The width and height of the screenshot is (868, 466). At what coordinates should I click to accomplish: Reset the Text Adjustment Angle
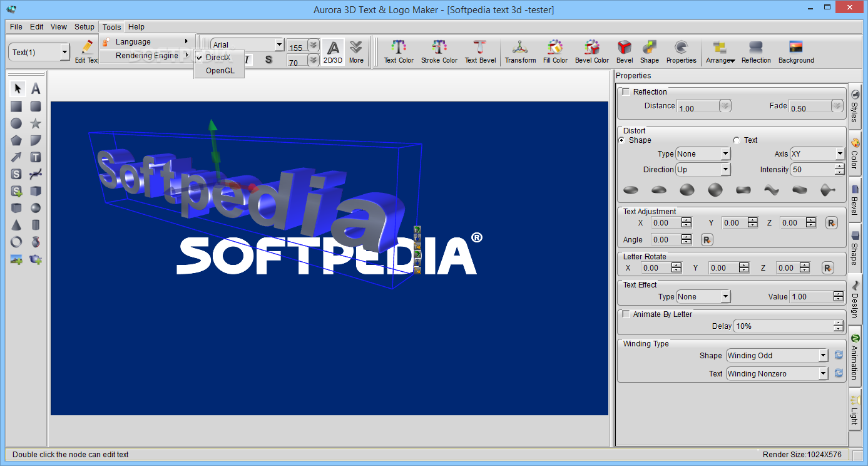[707, 240]
